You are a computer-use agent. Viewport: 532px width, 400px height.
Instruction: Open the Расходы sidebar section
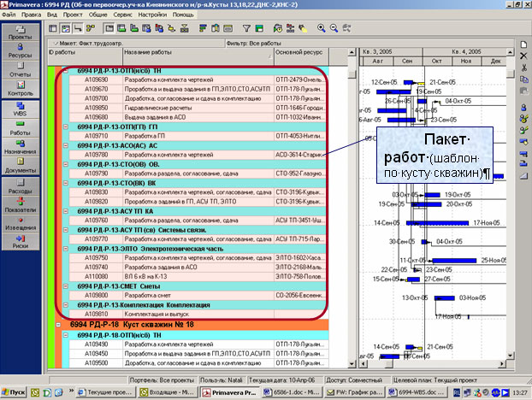pos(20,186)
